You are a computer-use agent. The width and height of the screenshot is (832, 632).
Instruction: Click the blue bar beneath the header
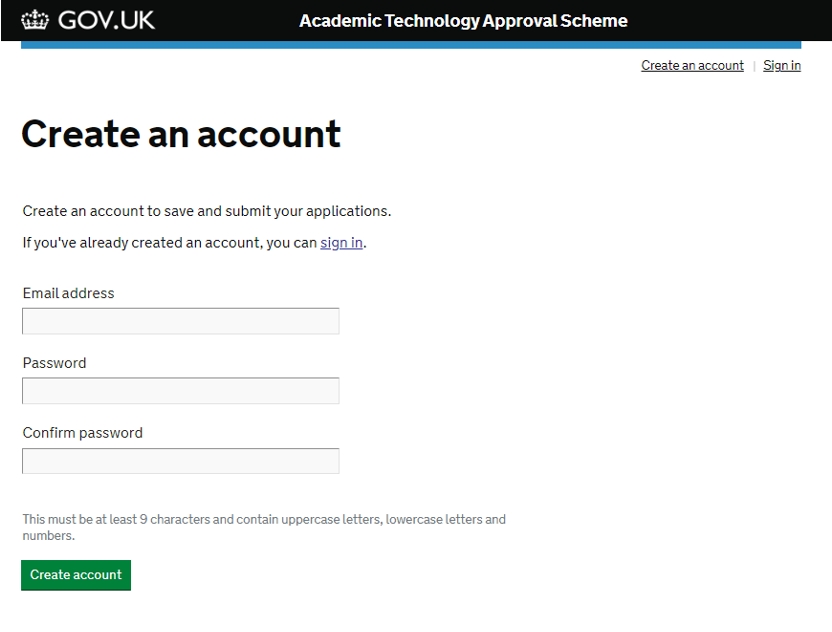[x=411, y=45]
